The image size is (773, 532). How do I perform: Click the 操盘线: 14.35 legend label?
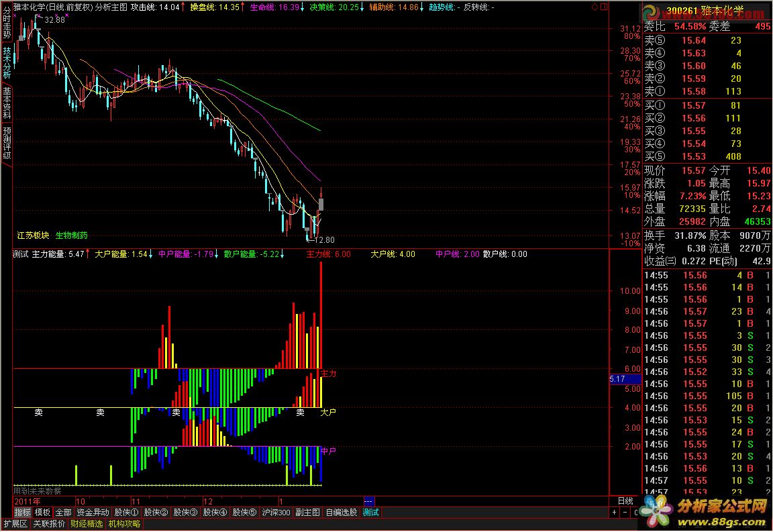tap(217, 7)
